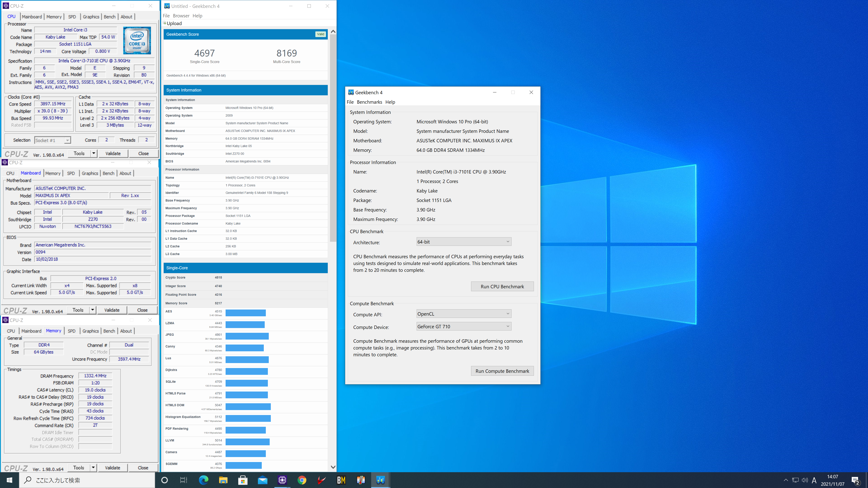The height and width of the screenshot is (488, 868).
Task: Launch Google Chrome from the taskbar
Action: [x=302, y=480]
